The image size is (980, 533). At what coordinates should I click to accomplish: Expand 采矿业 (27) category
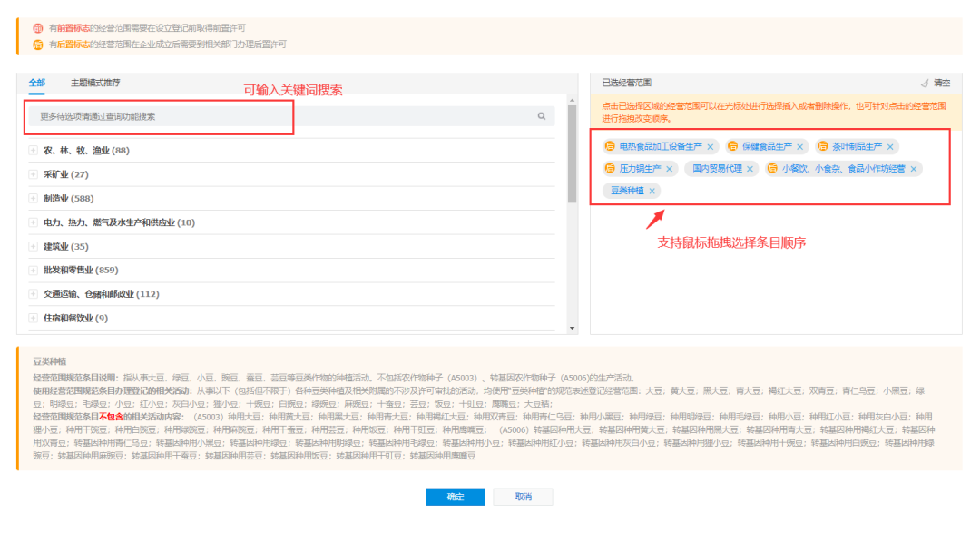[x=34, y=174]
